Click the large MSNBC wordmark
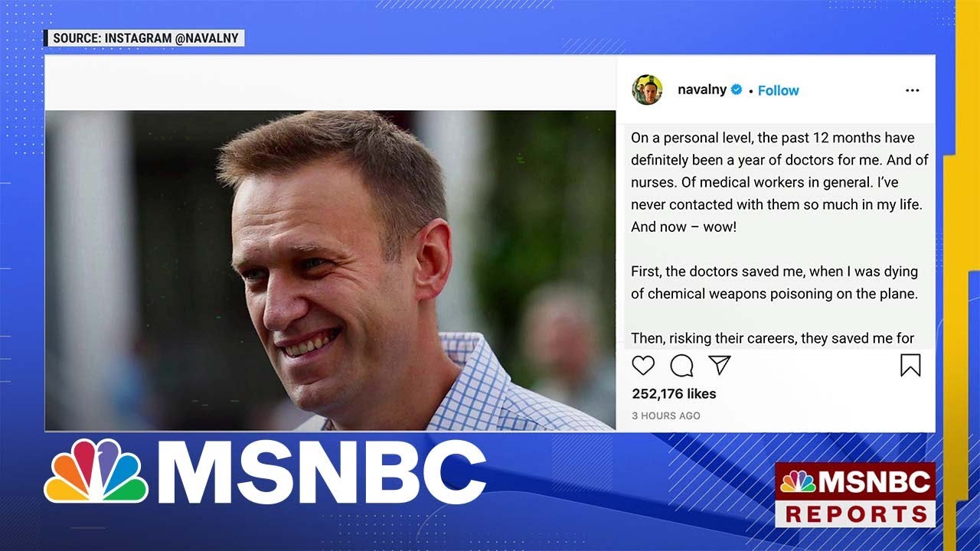This screenshot has width=980, height=551. (x=326, y=471)
